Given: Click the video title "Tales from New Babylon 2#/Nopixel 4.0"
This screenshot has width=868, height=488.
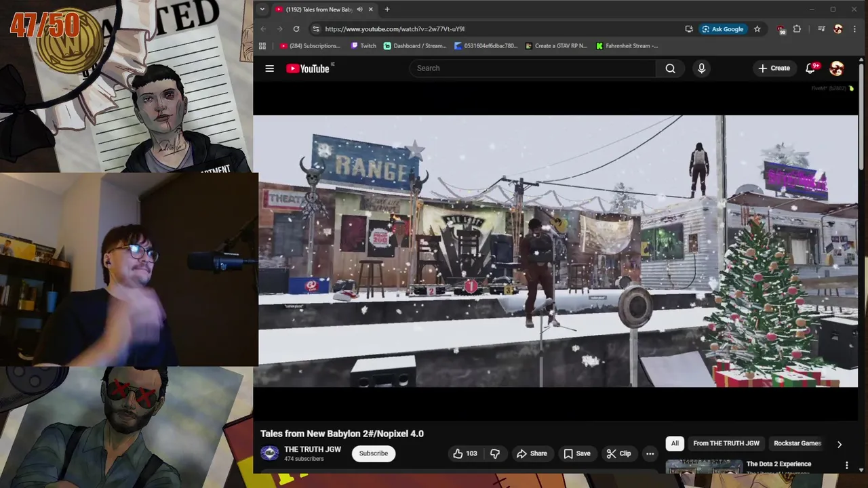Looking at the screenshot, I should click(342, 434).
